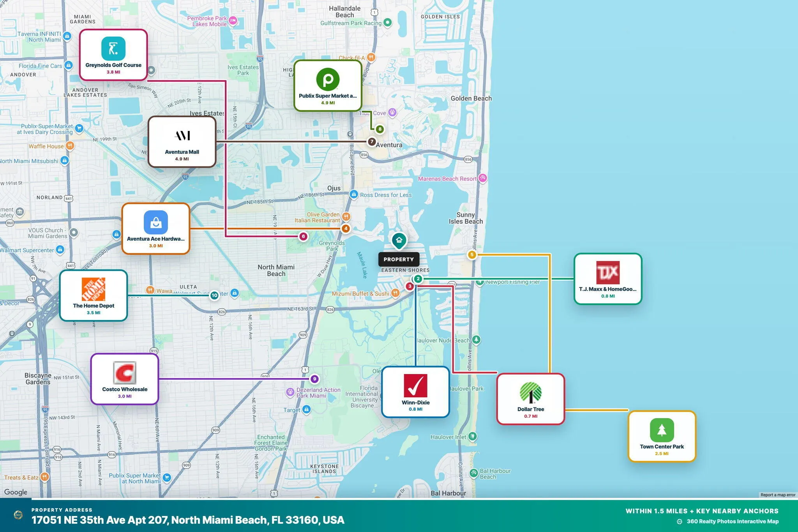Image resolution: width=798 pixels, height=532 pixels.
Task: Click the Walmart Supercenter shopping pin
Action: coord(60,249)
